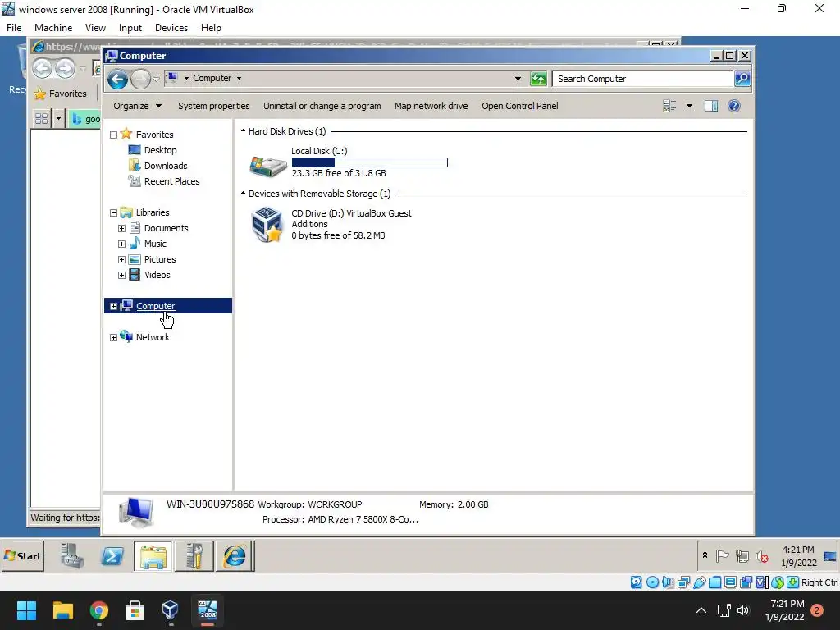Screen dimensions: 840x630
Task: Click Open Control Panel
Action: point(519,106)
